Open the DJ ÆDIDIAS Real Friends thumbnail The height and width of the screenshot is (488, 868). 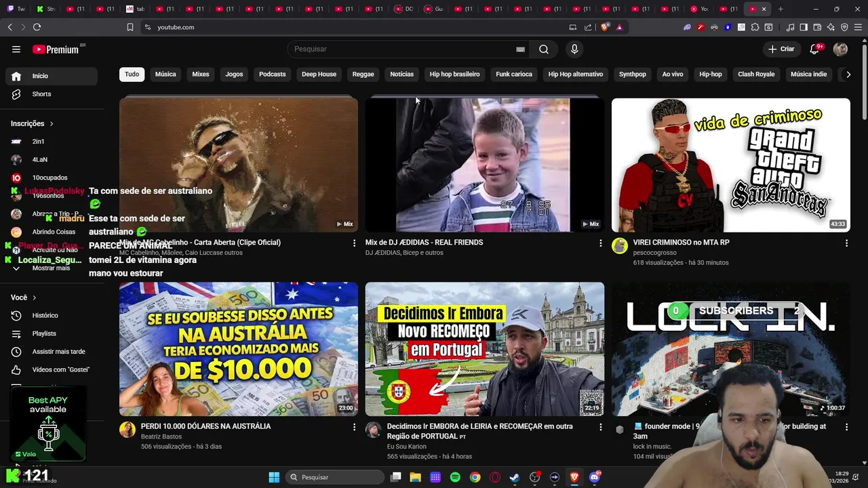(485, 165)
